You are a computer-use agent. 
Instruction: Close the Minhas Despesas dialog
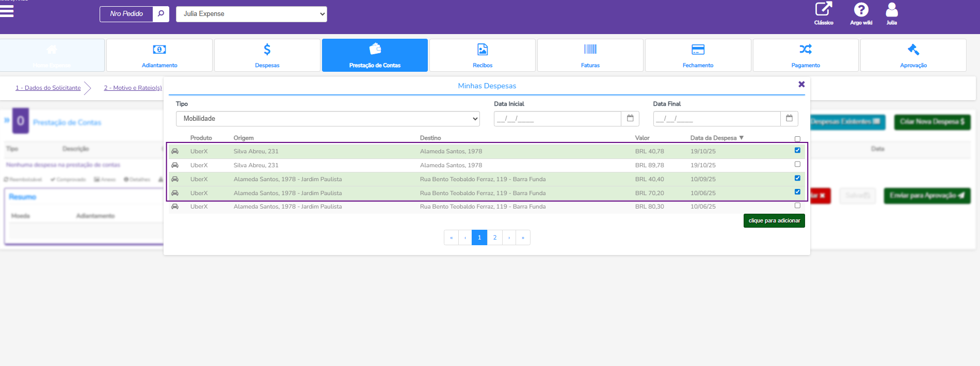click(x=801, y=85)
